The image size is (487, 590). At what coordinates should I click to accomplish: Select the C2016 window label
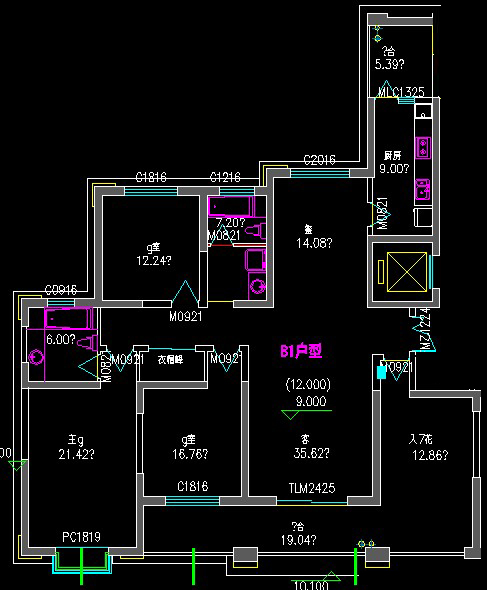point(320,160)
